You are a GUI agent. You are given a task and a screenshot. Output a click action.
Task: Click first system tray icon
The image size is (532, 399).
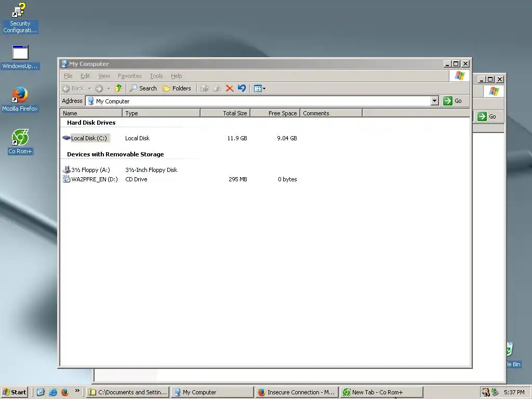coord(486,392)
